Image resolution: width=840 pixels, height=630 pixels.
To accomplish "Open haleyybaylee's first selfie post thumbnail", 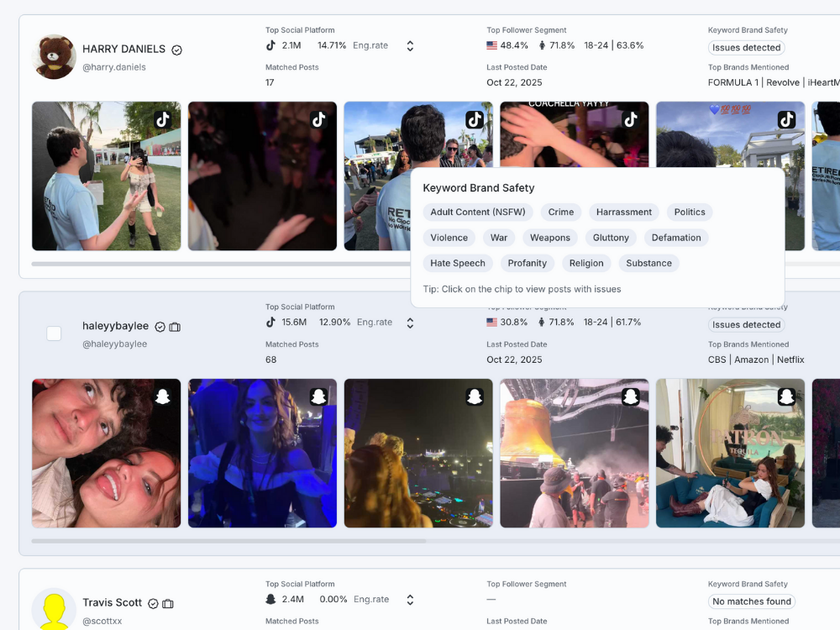I will [106, 453].
